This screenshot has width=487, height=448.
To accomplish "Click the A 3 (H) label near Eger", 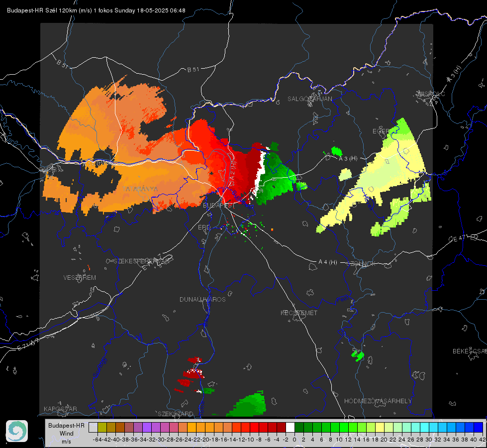I will point(348,159).
